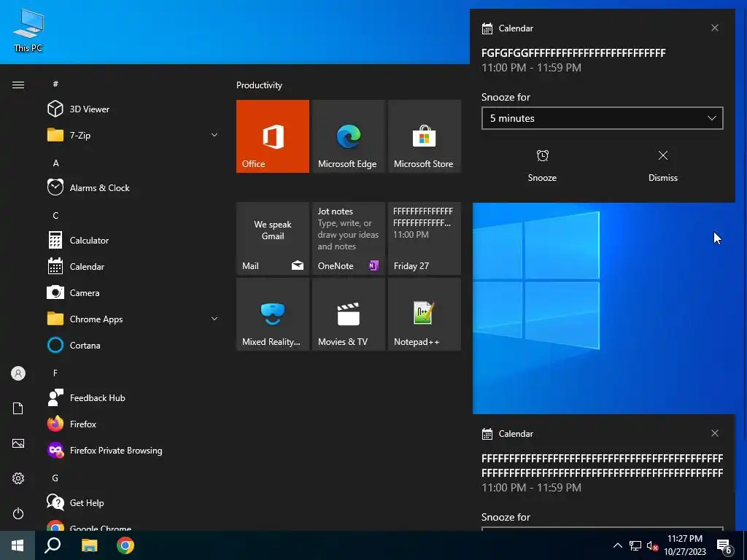The image size is (747, 560).
Task: Click the Windows Start button
Action: (x=18, y=545)
